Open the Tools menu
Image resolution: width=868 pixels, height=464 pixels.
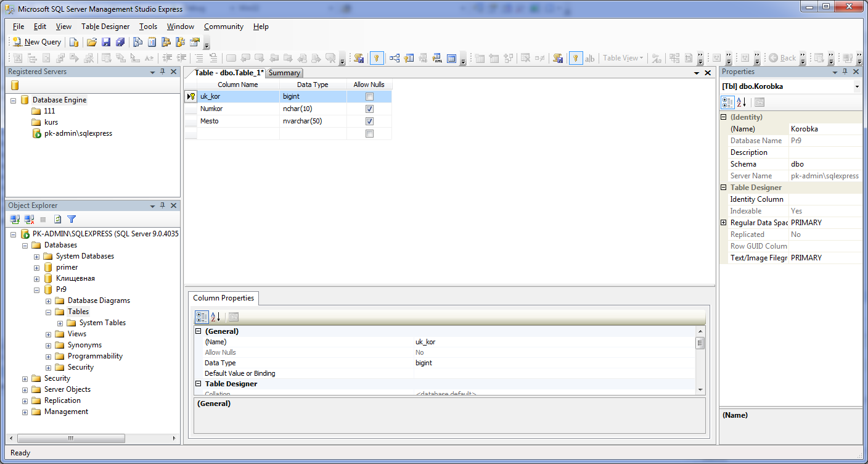148,27
